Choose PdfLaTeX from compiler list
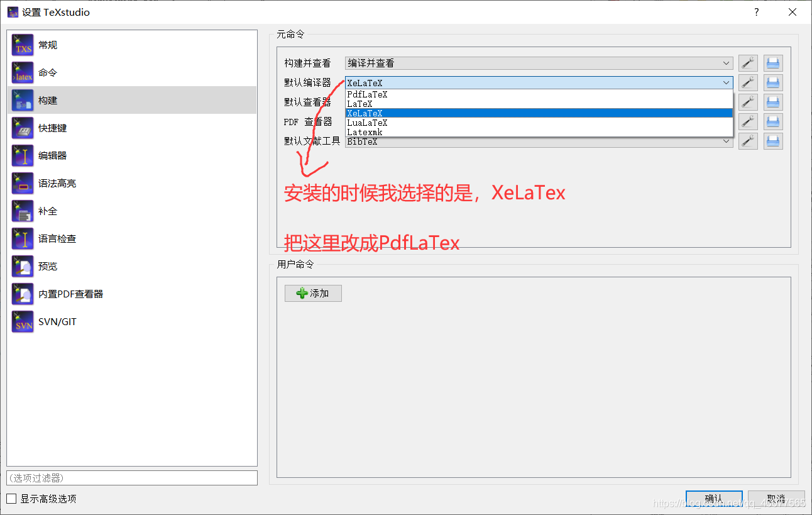Viewport: 812px width, 515px height. 539,94
